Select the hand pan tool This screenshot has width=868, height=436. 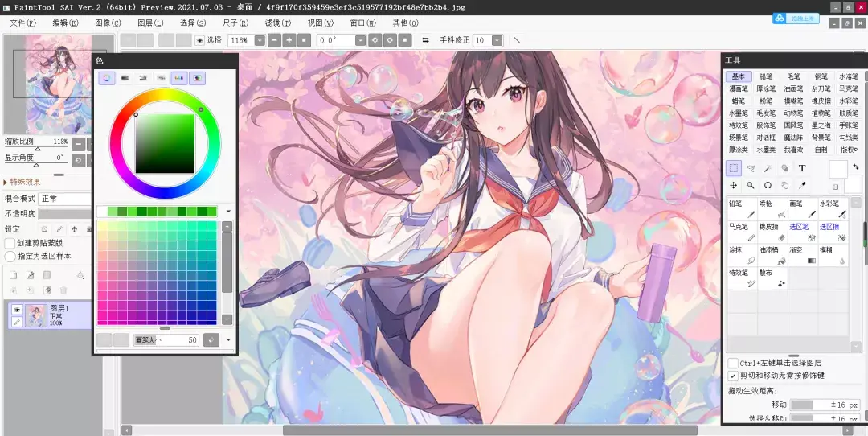(785, 185)
